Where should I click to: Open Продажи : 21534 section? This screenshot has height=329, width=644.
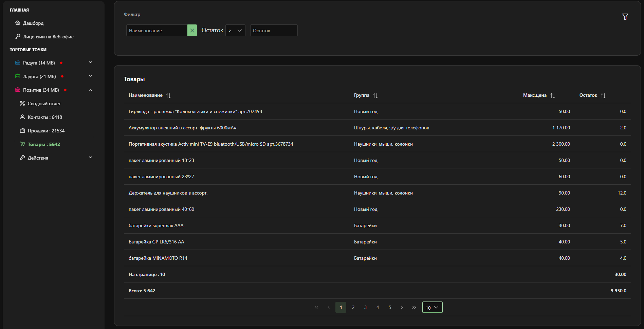click(46, 131)
